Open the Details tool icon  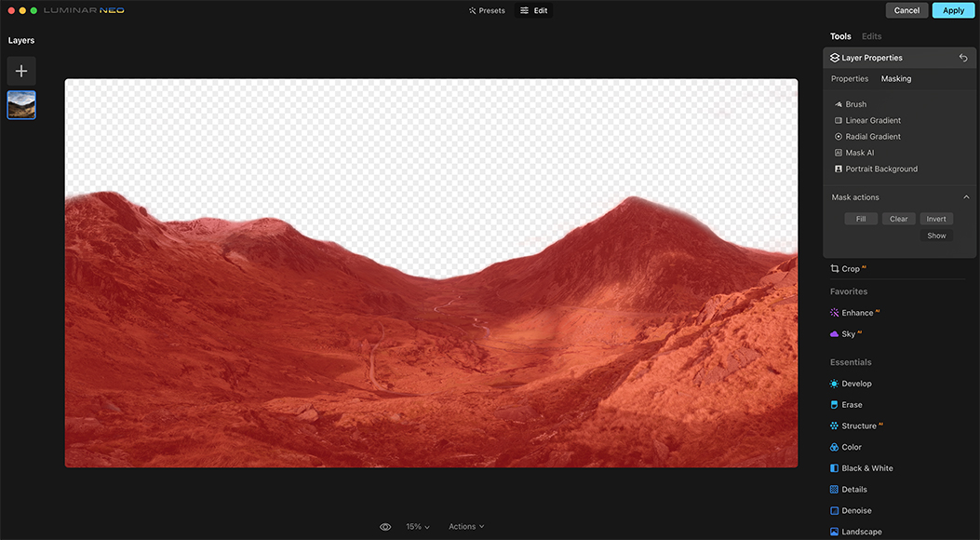point(835,490)
